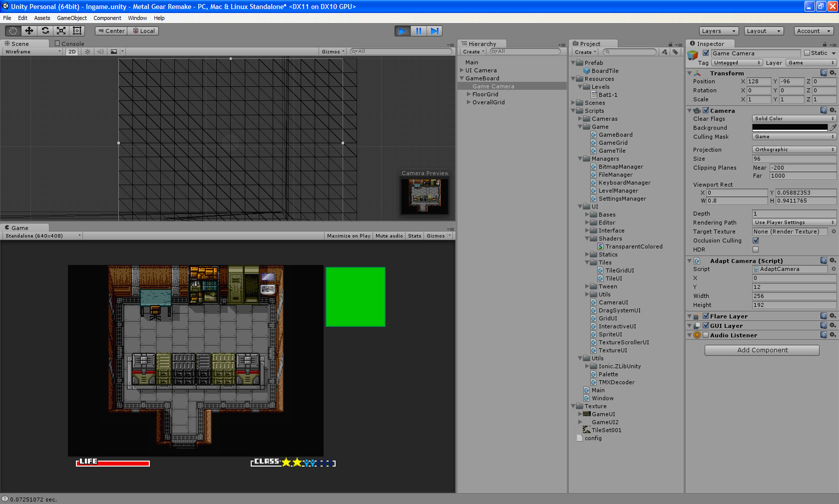Toggle Maximize on Play

[349, 236]
